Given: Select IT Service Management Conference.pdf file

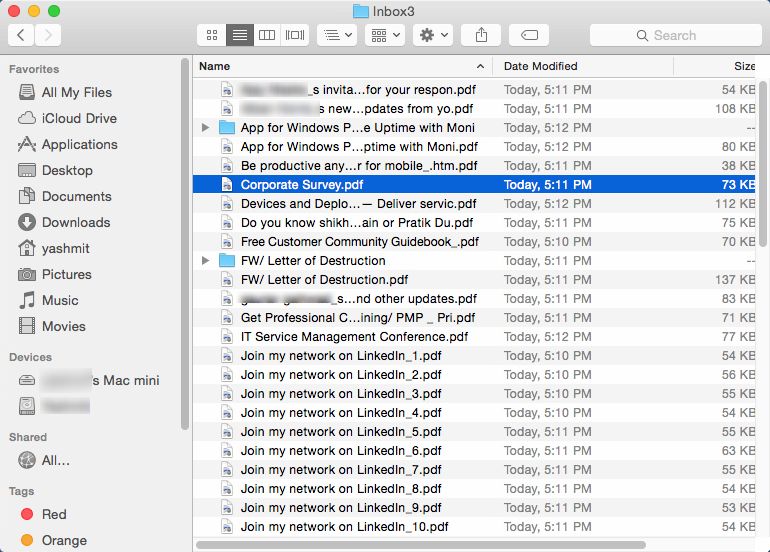Looking at the screenshot, I should click(x=354, y=337).
